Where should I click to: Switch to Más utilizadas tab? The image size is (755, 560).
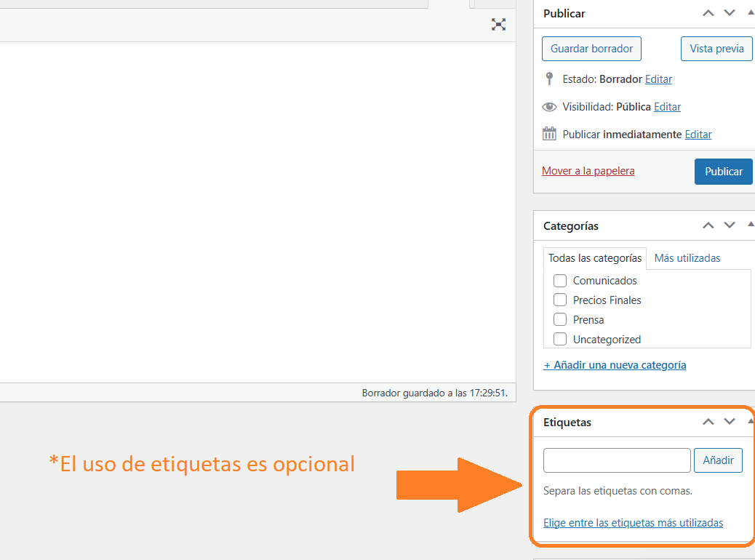[687, 258]
